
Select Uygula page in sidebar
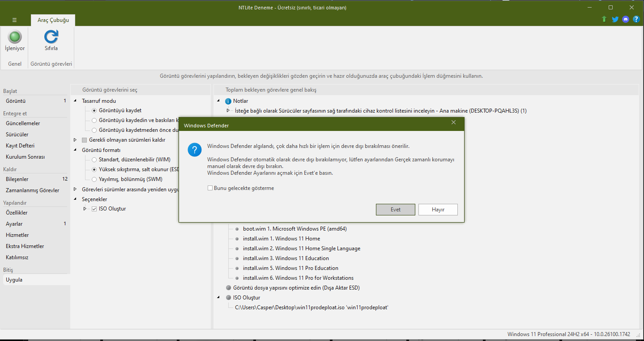coord(35,280)
